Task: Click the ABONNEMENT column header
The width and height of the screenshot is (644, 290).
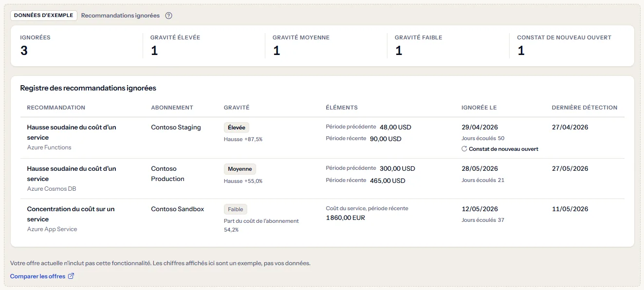Action: point(172,108)
